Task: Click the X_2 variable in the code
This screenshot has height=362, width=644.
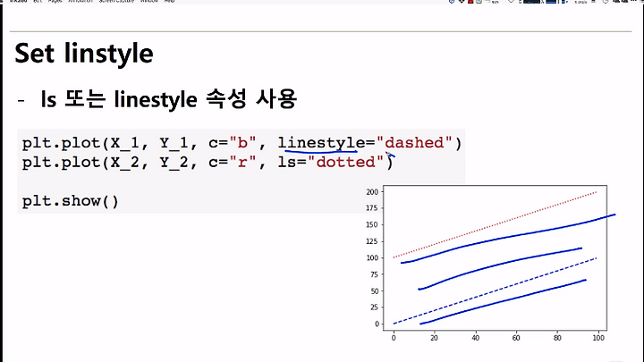Action: click(125, 162)
